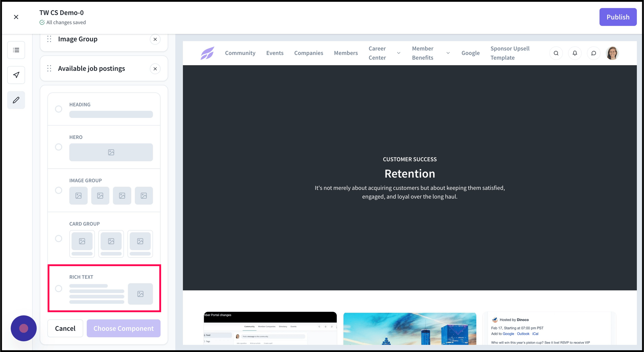Click the user profile avatar
The image size is (644, 352).
[x=612, y=53]
